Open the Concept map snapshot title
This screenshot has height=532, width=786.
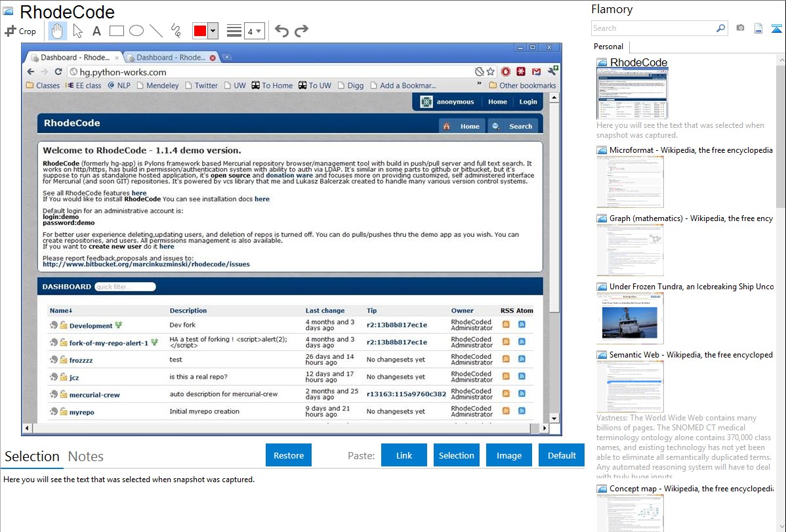(691, 489)
